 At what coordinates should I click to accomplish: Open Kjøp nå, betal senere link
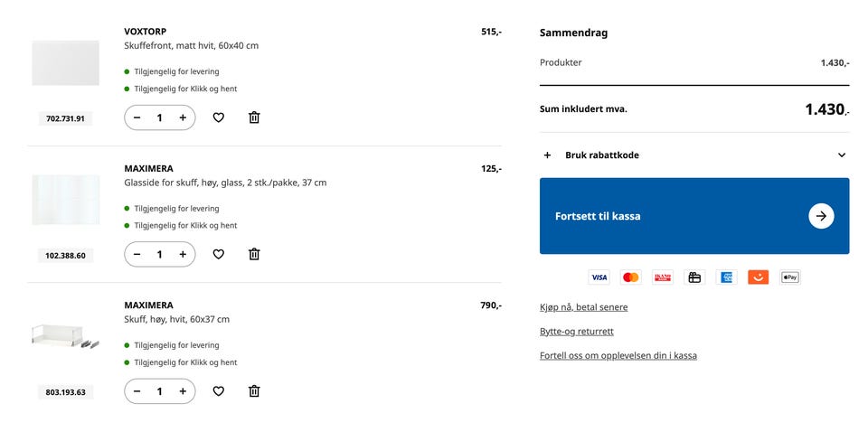(583, 307)
